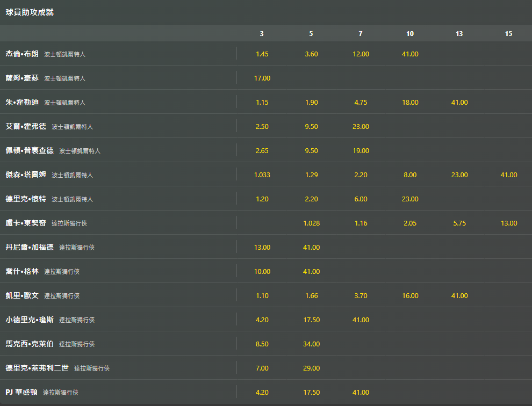Select 艾爾•霍弗德 odds 2.50
This screenshot has height=406, width=532.
tap(262, 127)
